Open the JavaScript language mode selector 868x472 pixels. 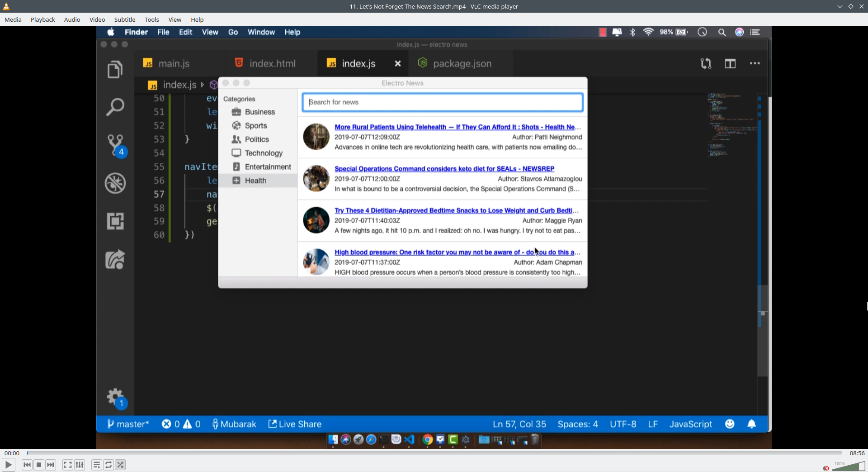pyautogui.click(x=691, y=424)
